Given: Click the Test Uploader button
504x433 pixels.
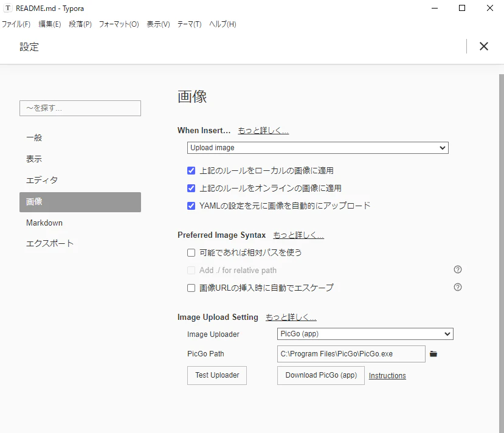Looking at the screenshot, I should [x=217, y=375].
